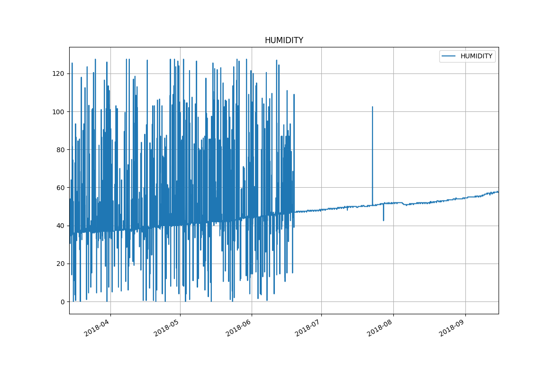Click where the noisy data ends mid-June
The height and width of the screenshot is (392, 554).
tap(294, 212)
